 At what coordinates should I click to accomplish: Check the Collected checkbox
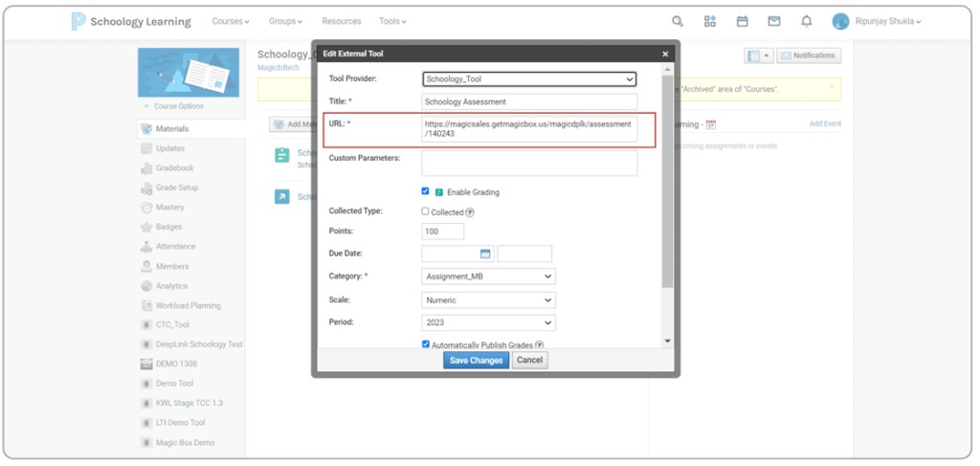426,211
